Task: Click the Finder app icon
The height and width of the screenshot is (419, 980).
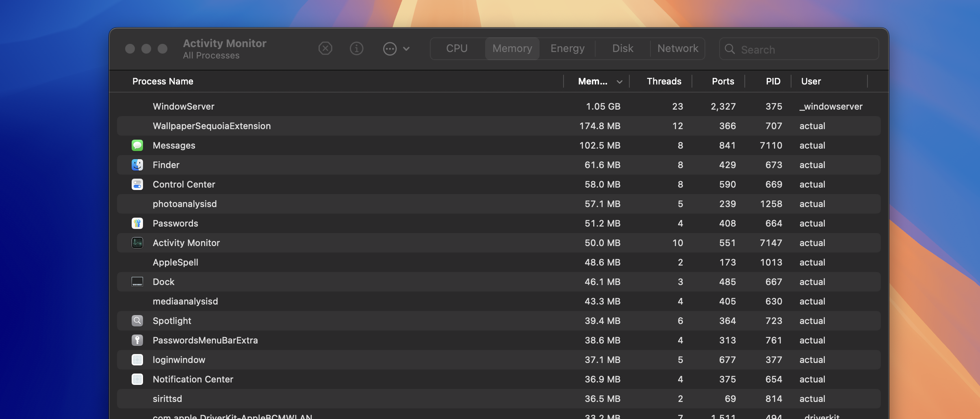Action: click(137, 165)
